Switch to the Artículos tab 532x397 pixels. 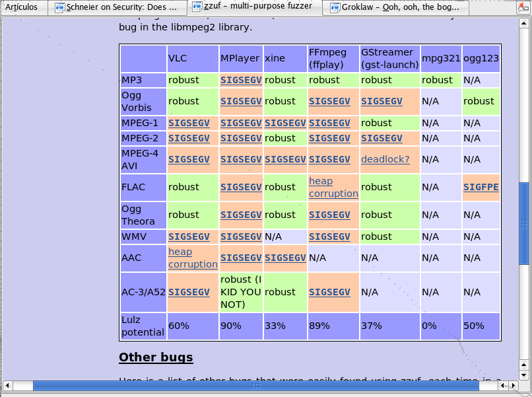(23, 7)
